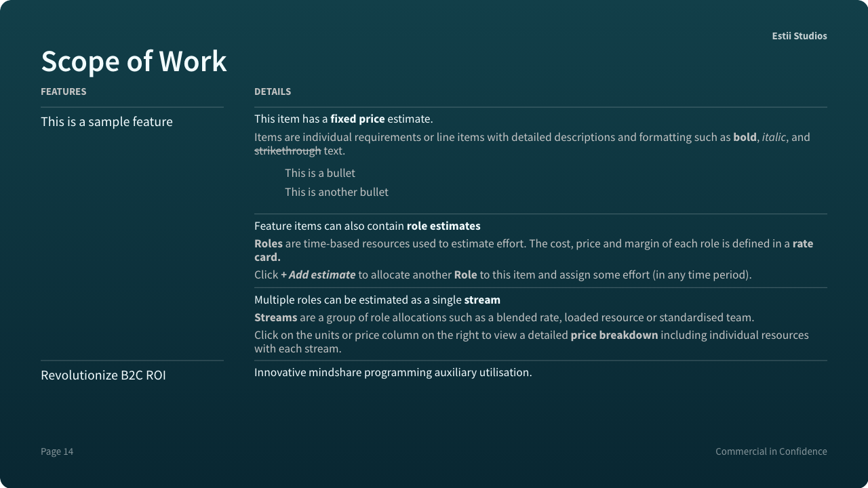Select the 'This is a bullet' line
This screenshot has width=868, height=488.
coord(320,174)
